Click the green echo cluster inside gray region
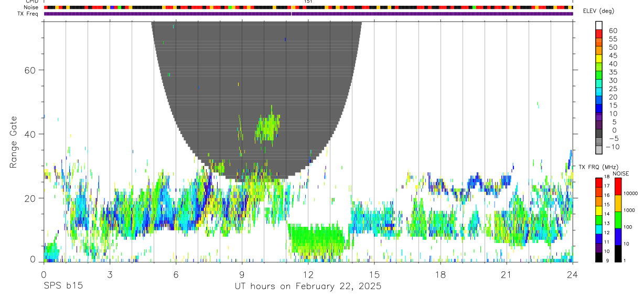644x297 pixels. pyautogui.click(x=267, y=127)
